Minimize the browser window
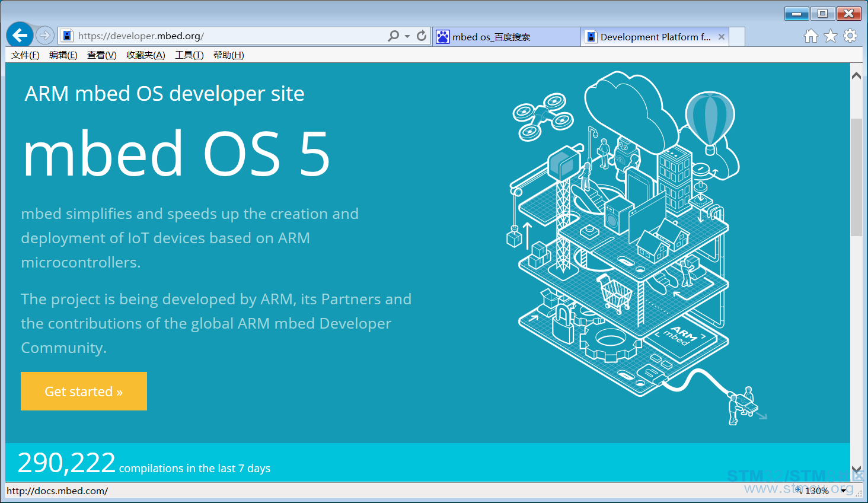Viewport: 868px width, 503px height. [x=796, y=14]
